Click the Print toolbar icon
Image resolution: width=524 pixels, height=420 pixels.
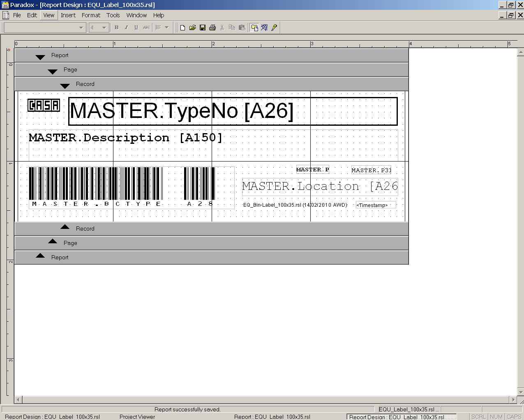point(212,28)
